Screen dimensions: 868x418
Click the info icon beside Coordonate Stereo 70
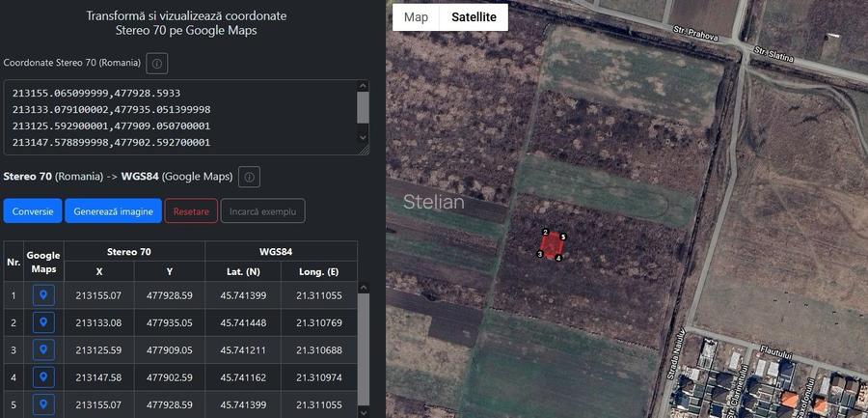(157, 63)
